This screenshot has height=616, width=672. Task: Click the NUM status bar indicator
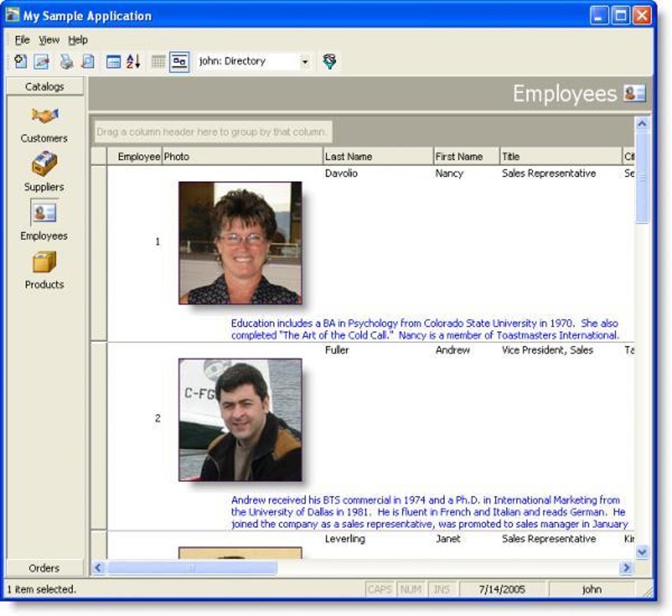[x=410, y=590]
